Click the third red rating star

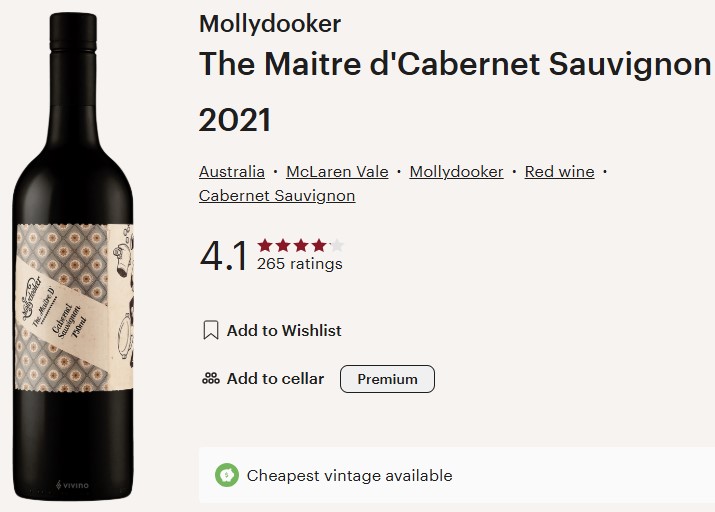coord(301,245)
